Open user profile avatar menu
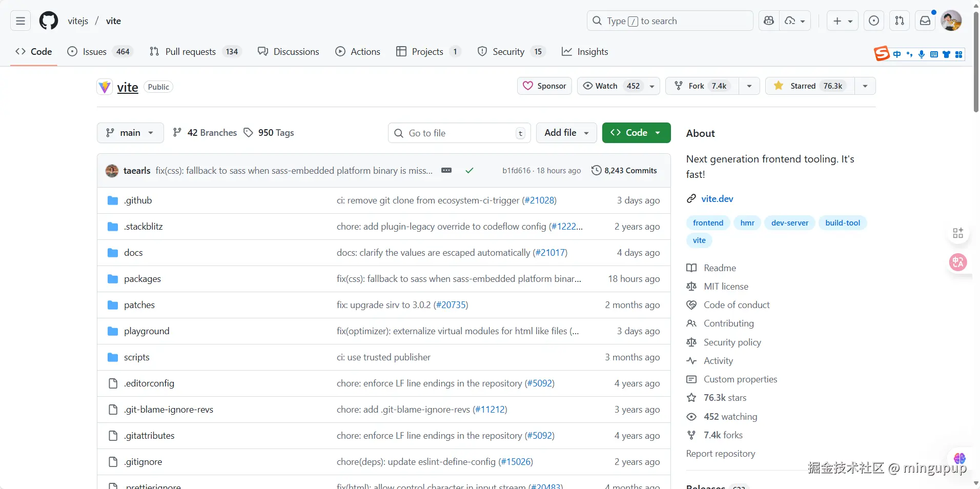The width and height of the screenshot is (980, 489). [x=951, y=21]
